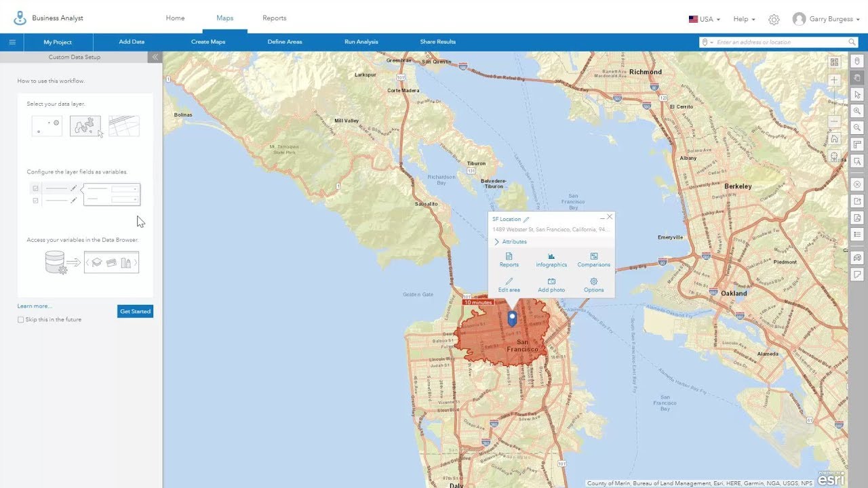Open the Define Areas menu
Image resolution: width=868 pixels, height=488 pixels.
click(x=285, y=42)
